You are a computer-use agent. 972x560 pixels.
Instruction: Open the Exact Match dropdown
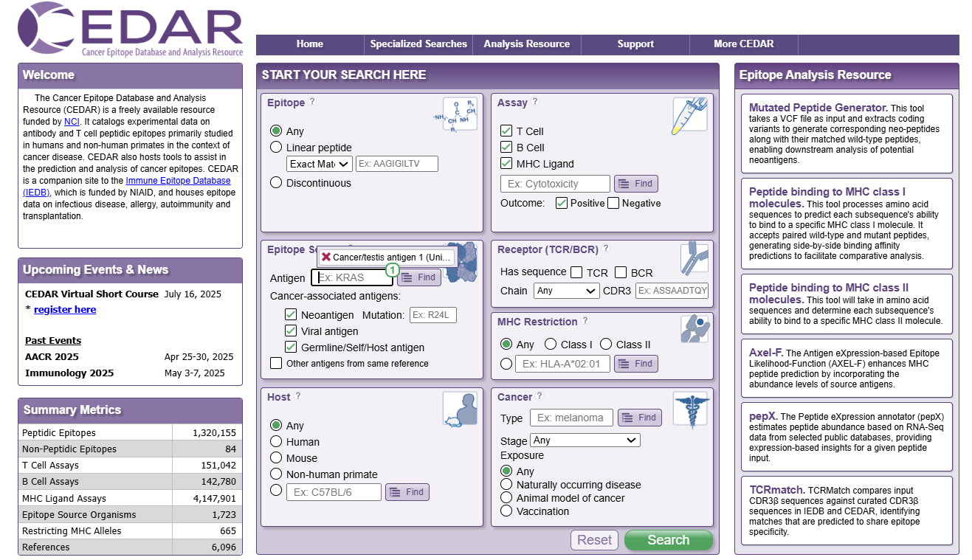click(x=319, y=164)
